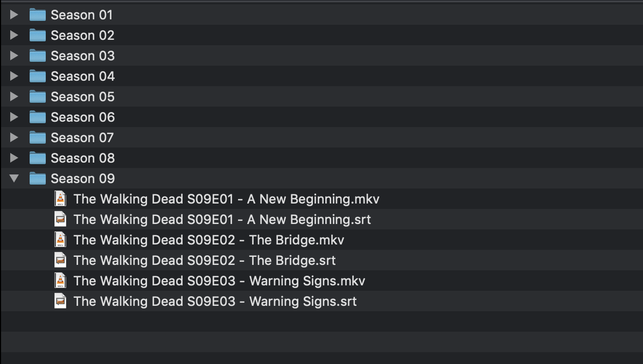The image size is (643, 364).
Task: Expand the Season 01 disclosure triangle
Action: point(15,15)
